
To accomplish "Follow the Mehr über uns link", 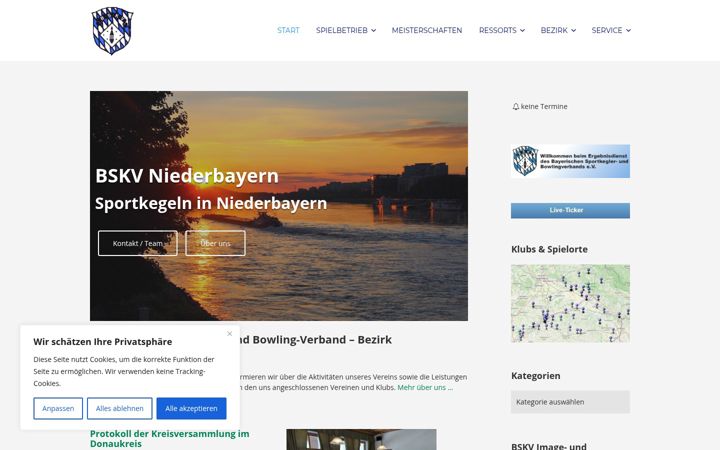I will point(425,387).
